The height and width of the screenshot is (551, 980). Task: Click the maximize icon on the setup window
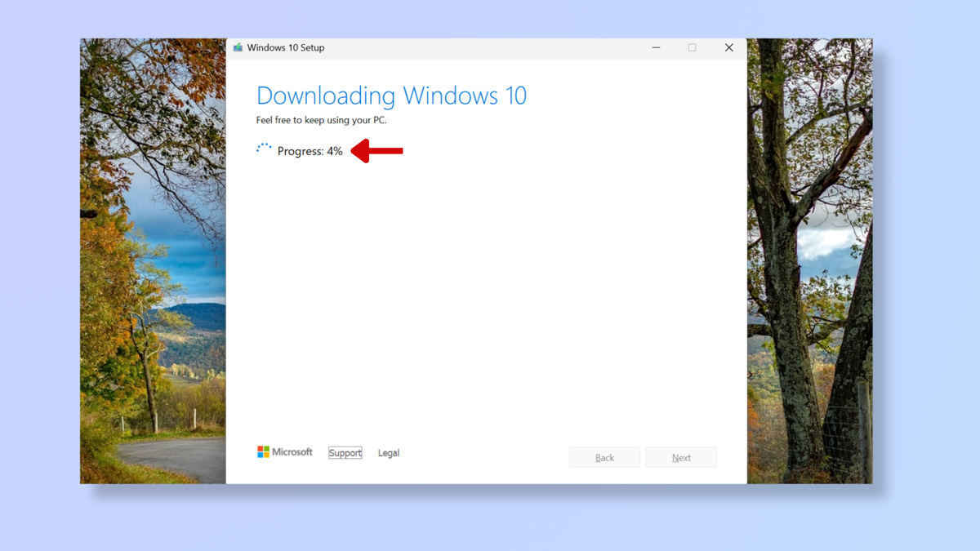[692, 47]
